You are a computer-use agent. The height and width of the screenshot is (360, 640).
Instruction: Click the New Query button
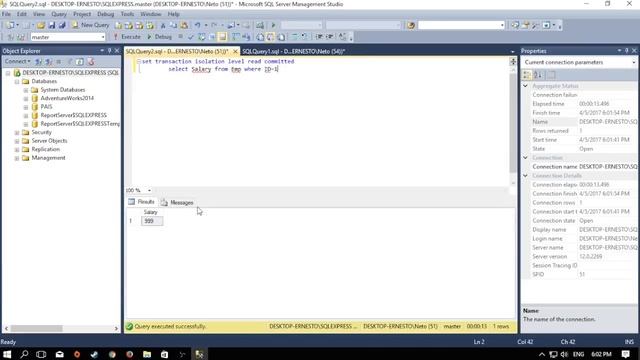91,25
